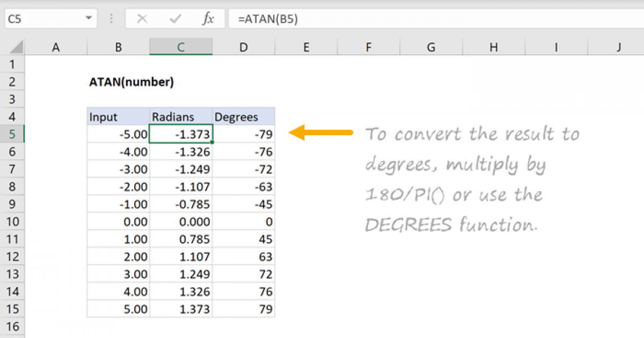
Task: Click the Input header cell
Action: pos(118,117)
